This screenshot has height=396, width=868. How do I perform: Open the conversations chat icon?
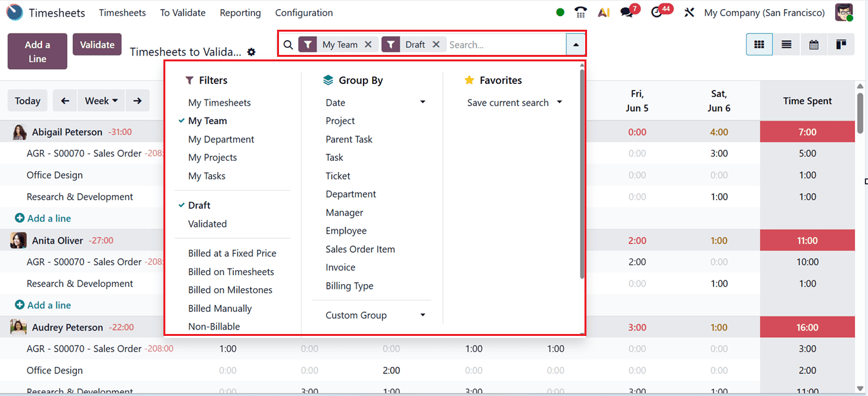[x=626, y=12]
